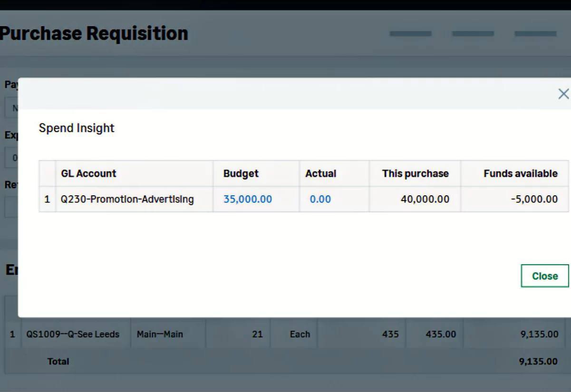Click the Spend Insight dialog title
Image resolution: width=571 pixels, height=392 pixels.
click(x=77, y=128)
